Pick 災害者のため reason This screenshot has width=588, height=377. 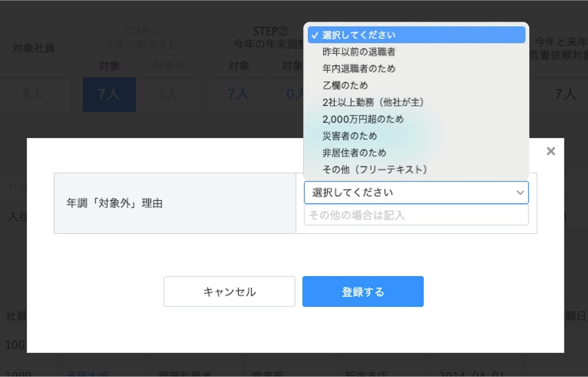coord(350,136)
